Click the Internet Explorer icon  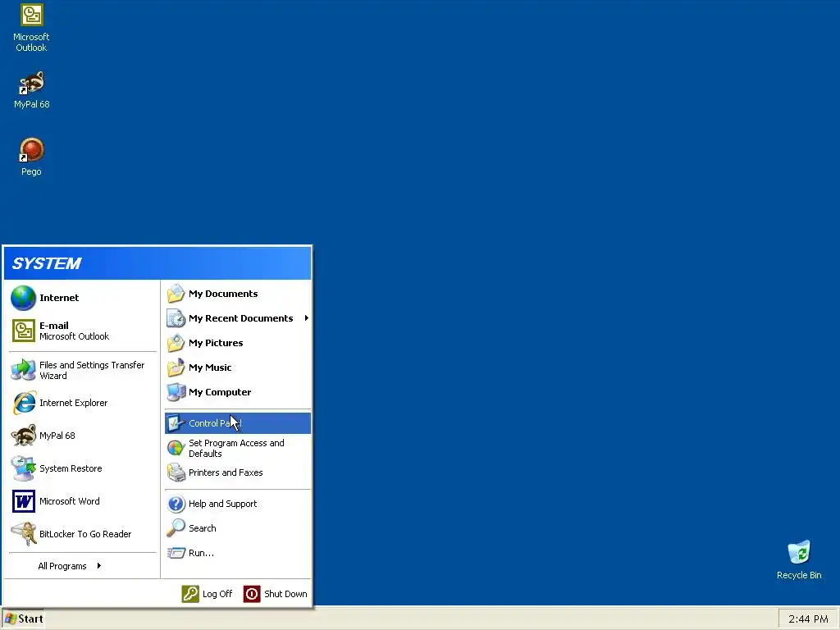[x=24, y=403]
